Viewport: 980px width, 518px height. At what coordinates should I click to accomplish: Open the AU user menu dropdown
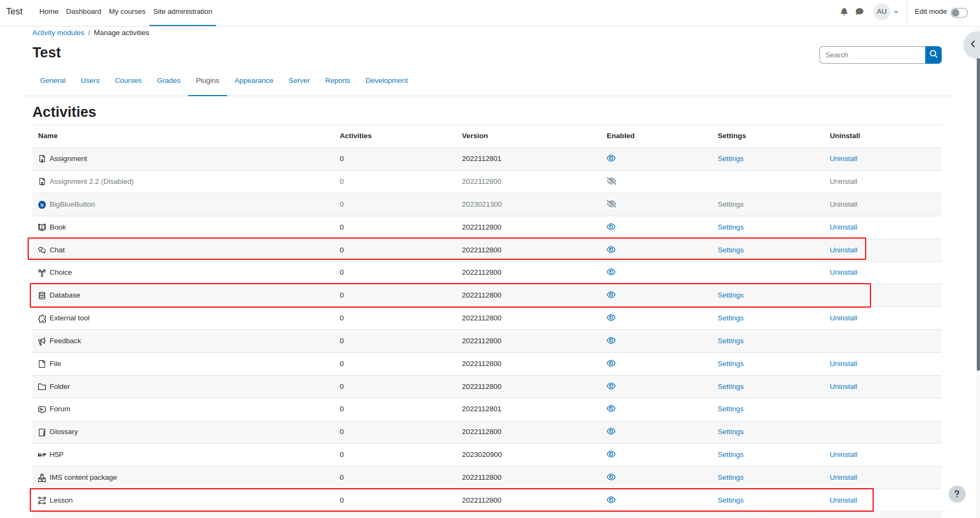point(886,12)
